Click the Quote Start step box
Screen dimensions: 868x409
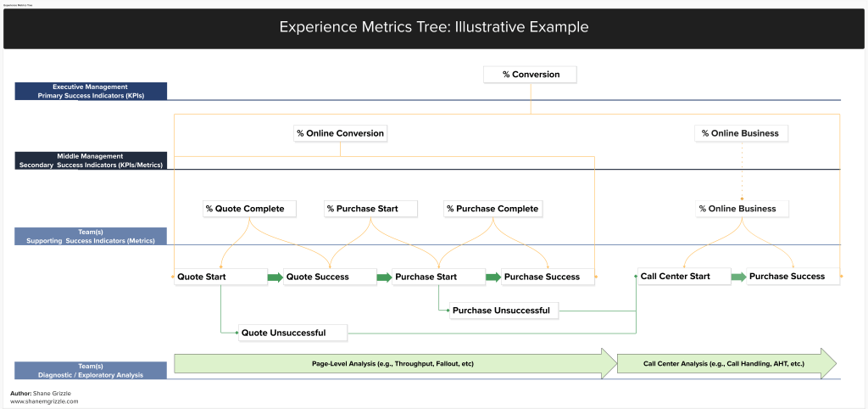coord(219,277)
